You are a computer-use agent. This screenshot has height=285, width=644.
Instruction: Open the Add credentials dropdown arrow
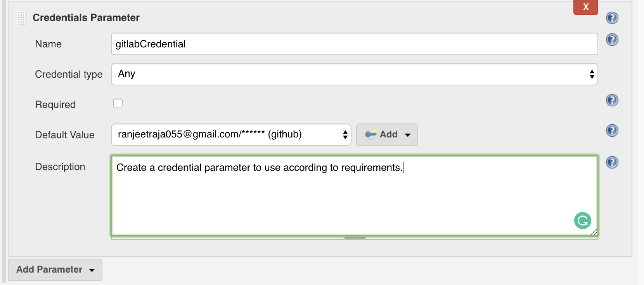408,135
